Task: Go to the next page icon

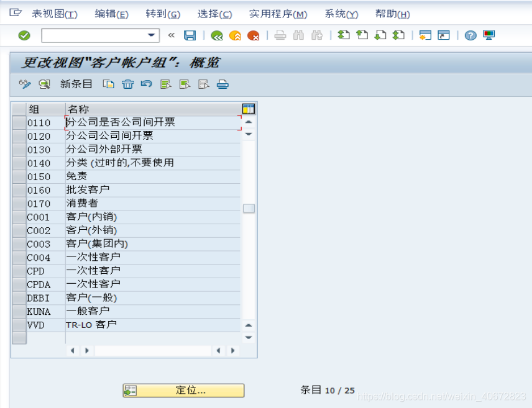Action: point(380,35)
